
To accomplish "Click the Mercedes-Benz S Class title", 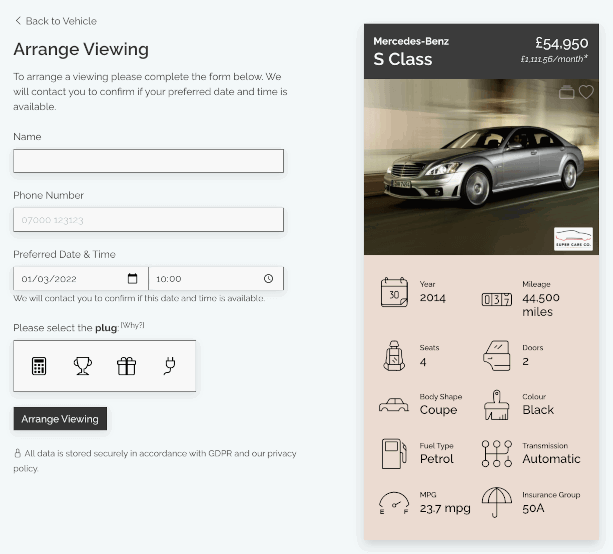I will tap(411, 52).
